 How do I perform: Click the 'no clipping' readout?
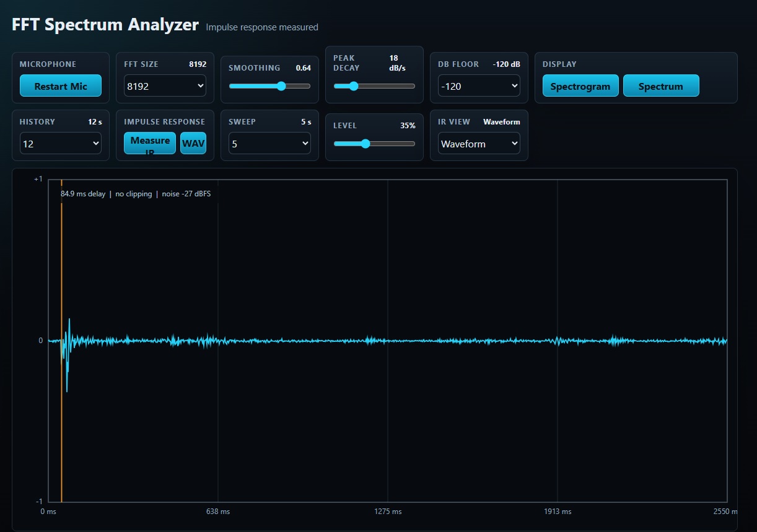pos(134,194)
